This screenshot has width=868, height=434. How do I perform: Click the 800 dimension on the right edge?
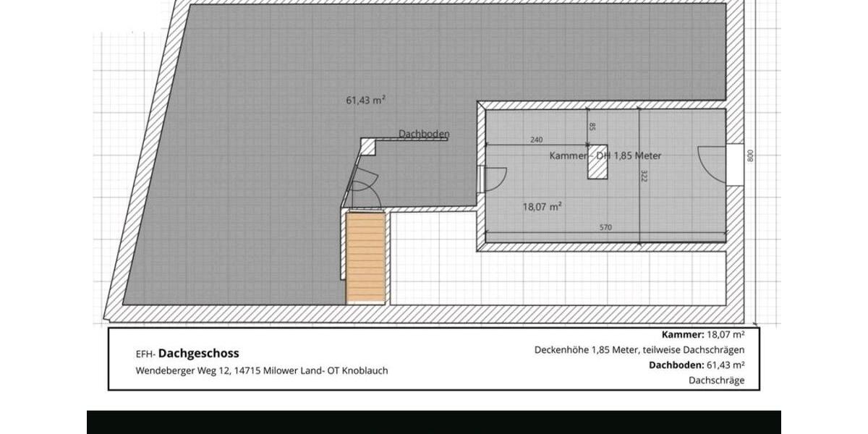(750, 154)
